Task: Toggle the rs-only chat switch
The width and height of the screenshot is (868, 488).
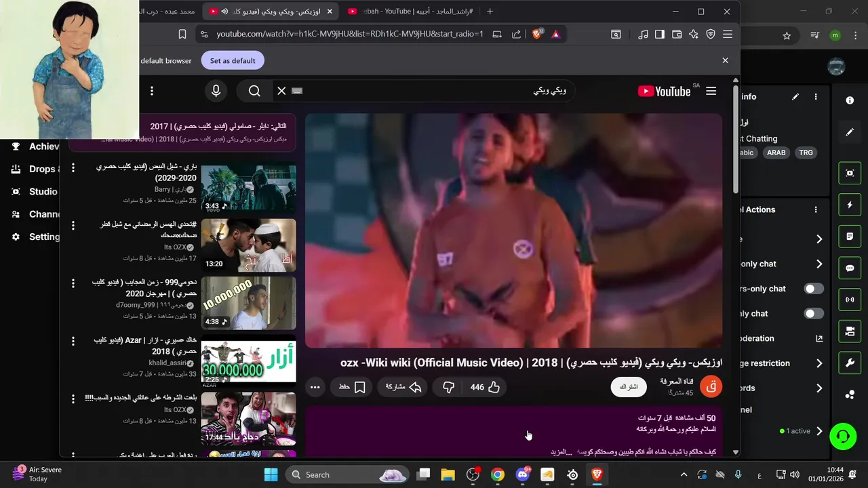Action: tap(814, 289)
